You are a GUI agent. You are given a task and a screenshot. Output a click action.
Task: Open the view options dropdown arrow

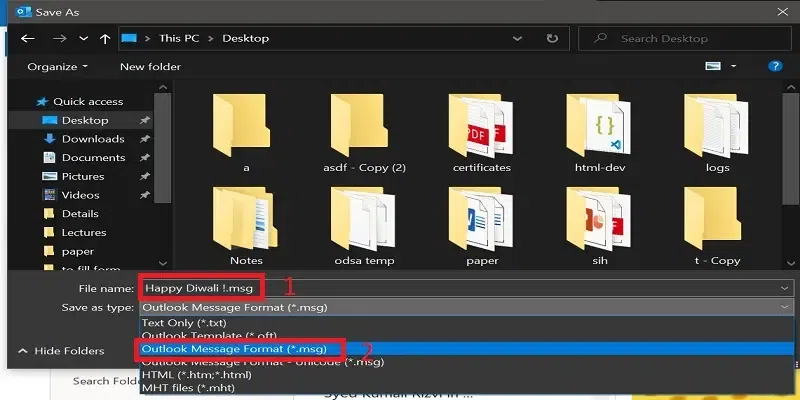[x=734, y=66]
